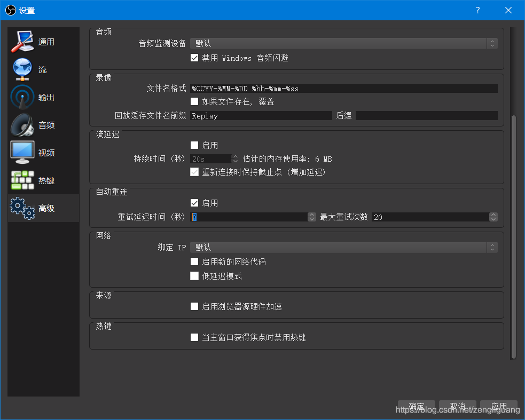The image size is (525, 420).
Task: Increase 最大重试次数 with its stepper
Action: click(493, 215)
